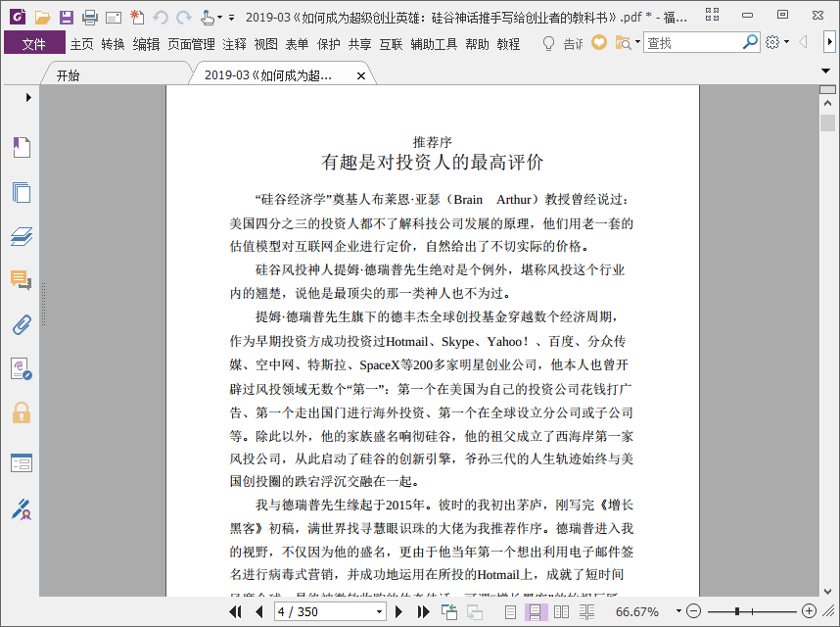This screenshot has width=840, height=627.
Task: Open the 文件 menu
Action: [x=34, y=43]
